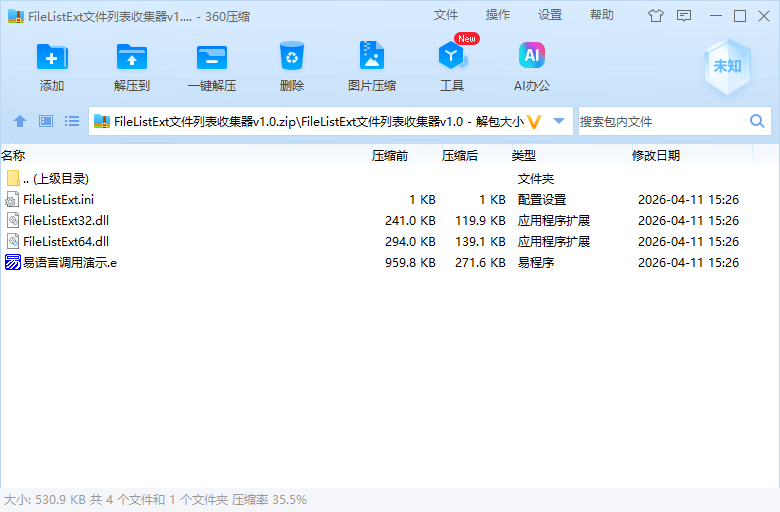This screenshot has height=512, width=780.
Task: Click the 119.9 KB compressed size cell
Action: (481, 220)
